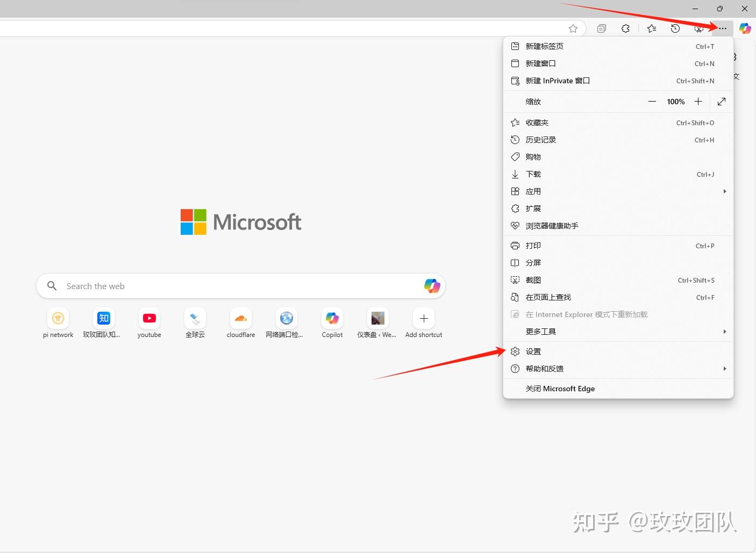Click the plus to increase zoom above 100%
Screen dimensions: 756x553
(x=698, y=101)
